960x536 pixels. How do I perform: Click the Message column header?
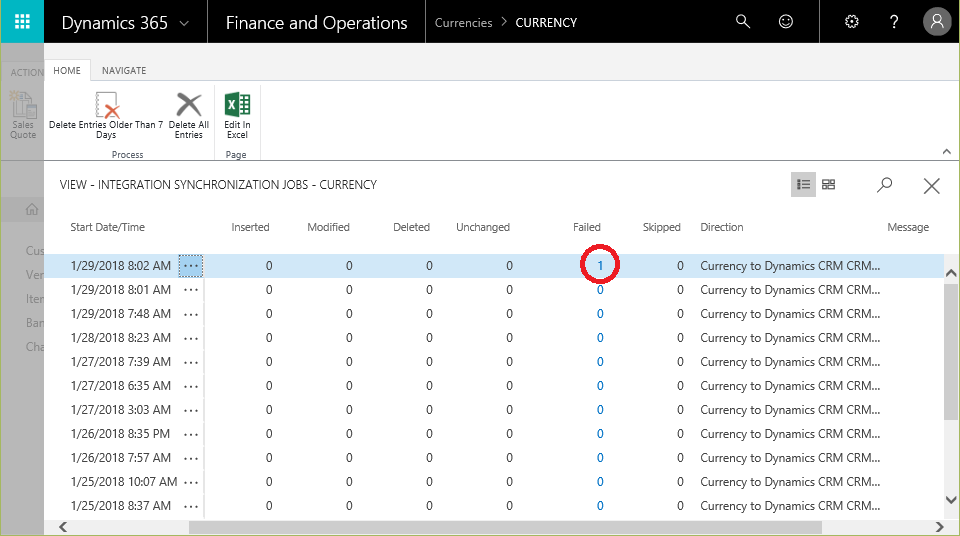point(908,227)
